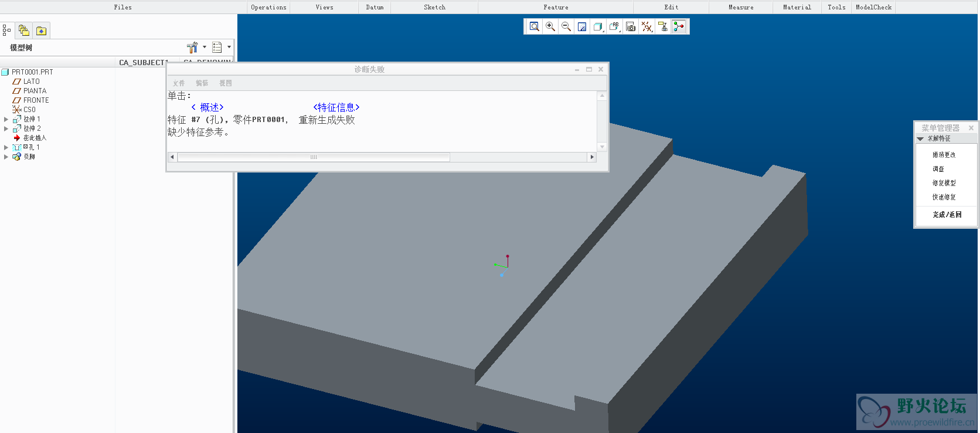
Task: Click the diagnostics scroll down arrow
Action: pyautogui.click(x=602, y=147)
